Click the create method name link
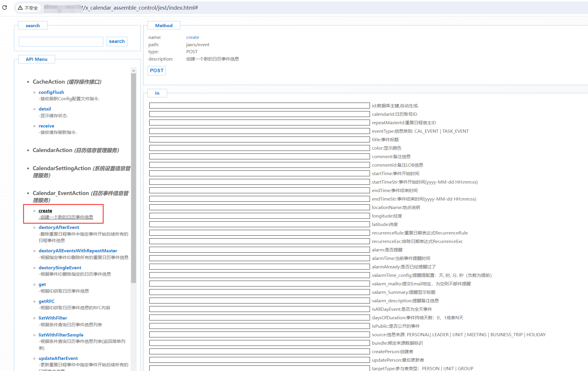 pos(193,37)
